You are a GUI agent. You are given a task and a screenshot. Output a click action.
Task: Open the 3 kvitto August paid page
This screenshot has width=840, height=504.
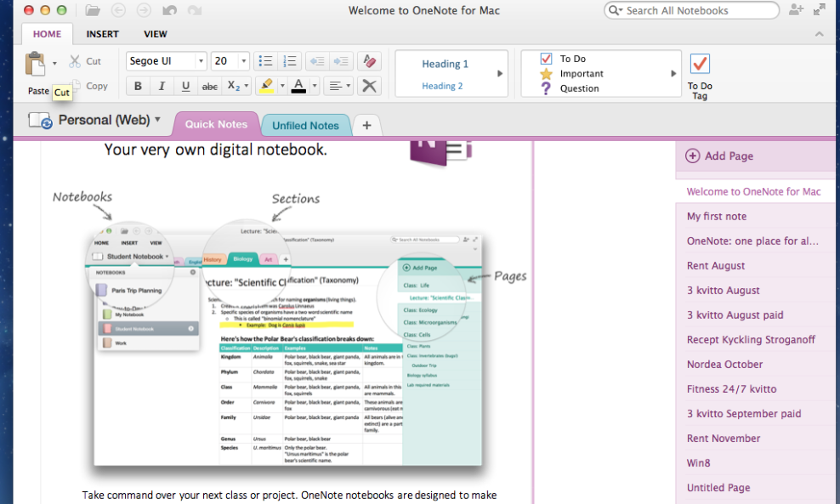(755, 315)
